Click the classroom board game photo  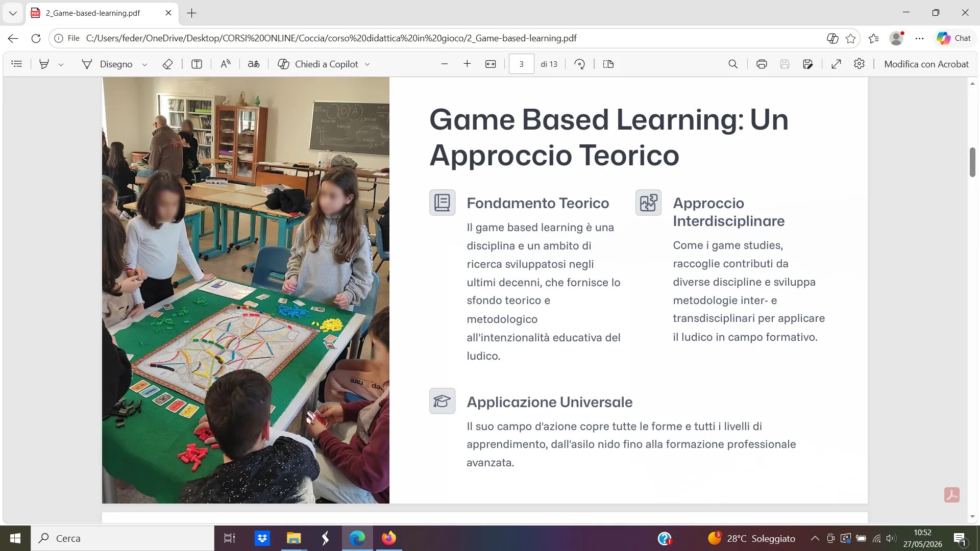coord(246,290)
